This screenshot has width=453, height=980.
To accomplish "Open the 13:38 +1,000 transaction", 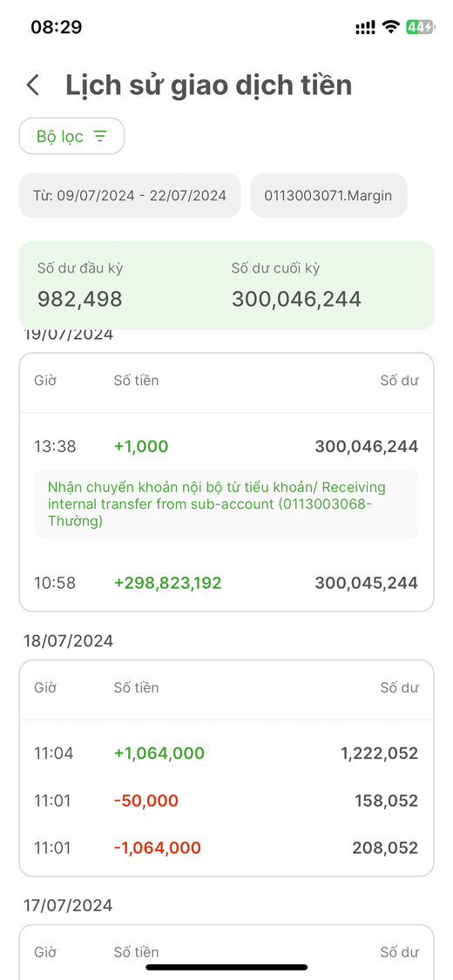I will 226,446.
